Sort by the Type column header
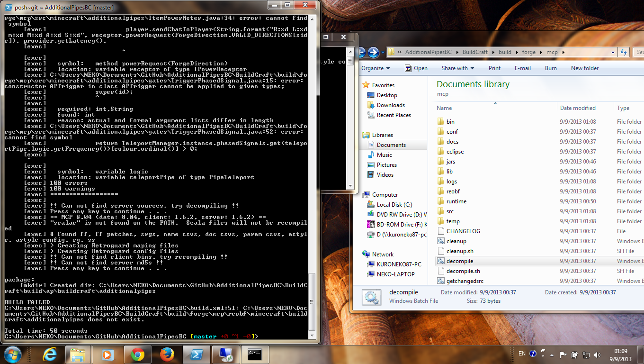This screenshot has width=644, height=364. coord(629,108)
